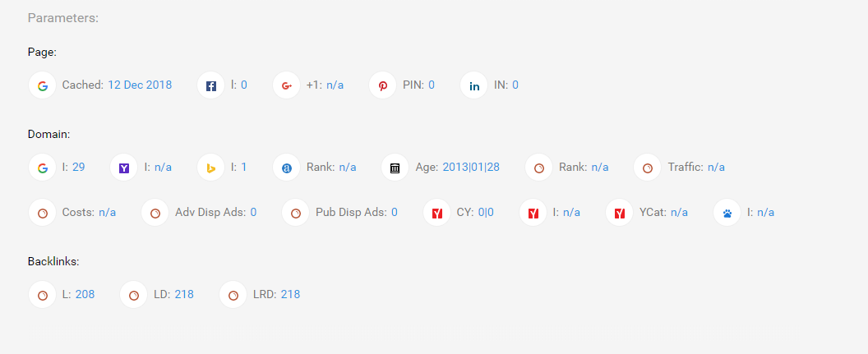Click the SEMrush icon beside LRD
Viewport: 868px width, 354px height.
click(x=233, y=295)
